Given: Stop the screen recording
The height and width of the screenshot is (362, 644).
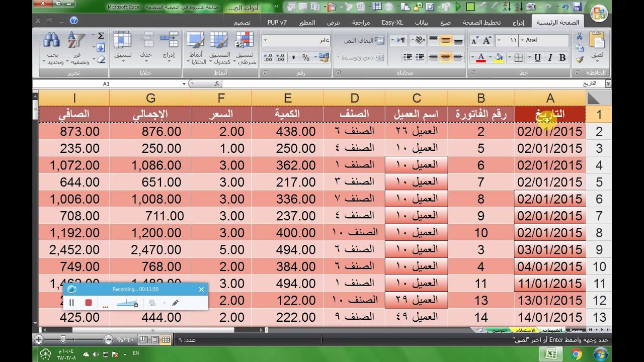Looking at the screenshot, I should tap(89, 303).
